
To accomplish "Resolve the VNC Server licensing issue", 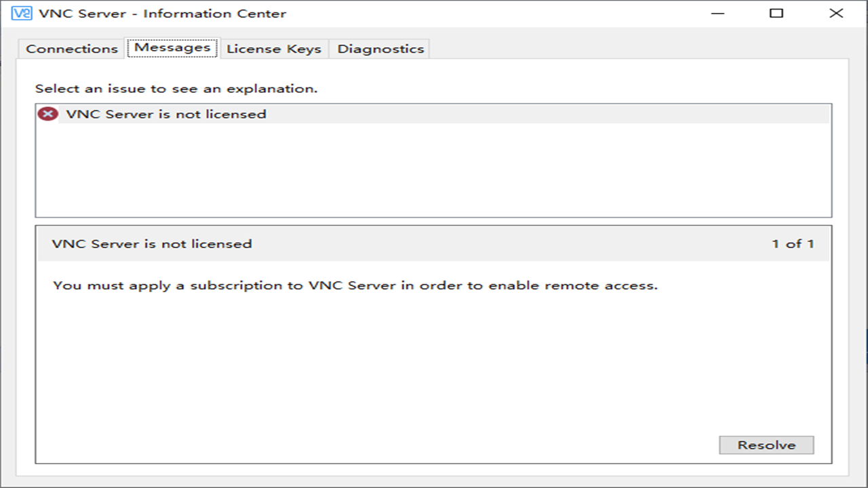I will coord(766,445).
